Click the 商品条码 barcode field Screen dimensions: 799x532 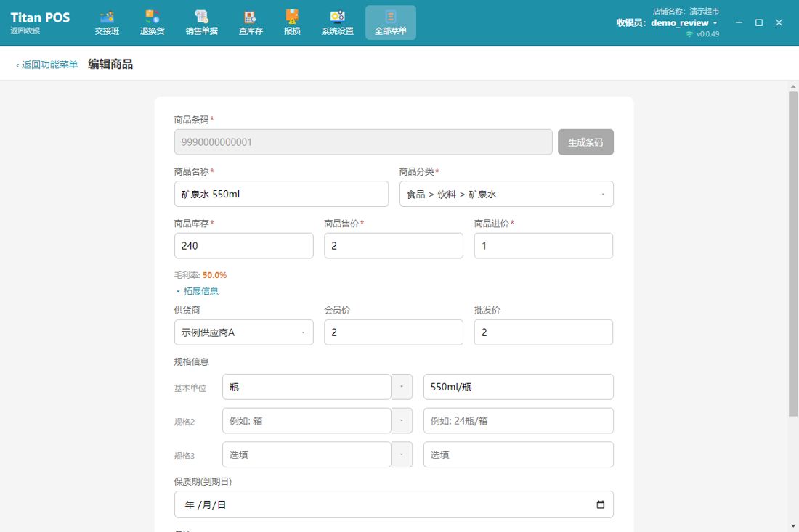pos(363,142)
